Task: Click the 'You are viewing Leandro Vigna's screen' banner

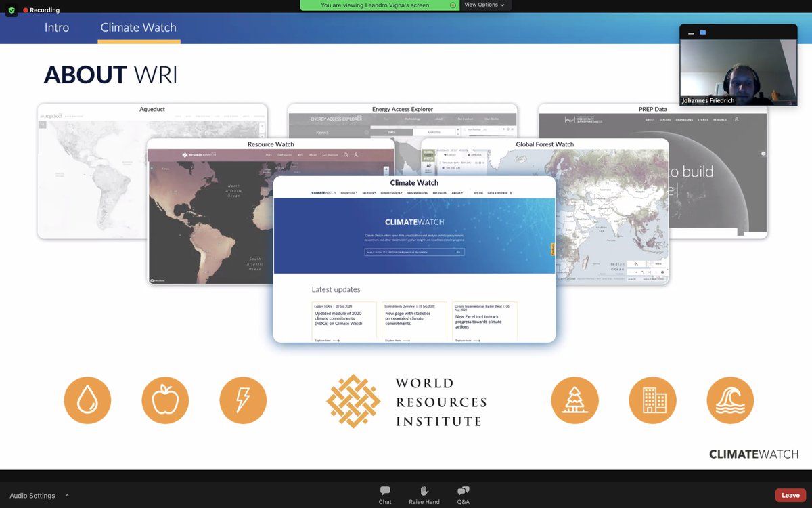Action: pos(380,5)
